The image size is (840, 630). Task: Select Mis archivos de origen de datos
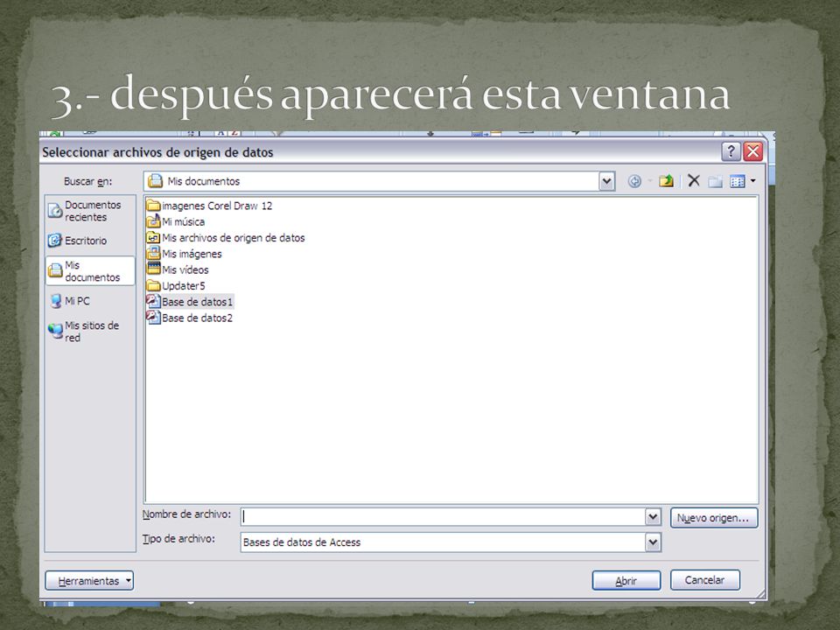[226, 238]
